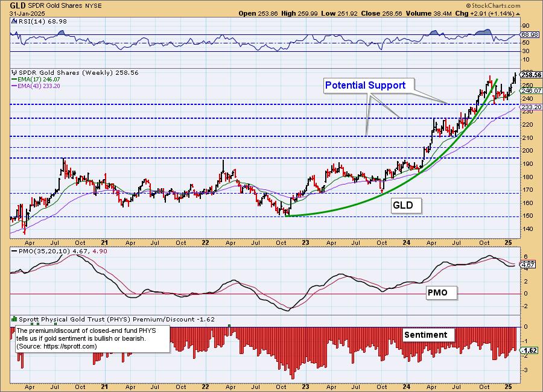The image size is (543, 392).
Task: Click the Open 253.86 header value
Action: click(258, 13)
